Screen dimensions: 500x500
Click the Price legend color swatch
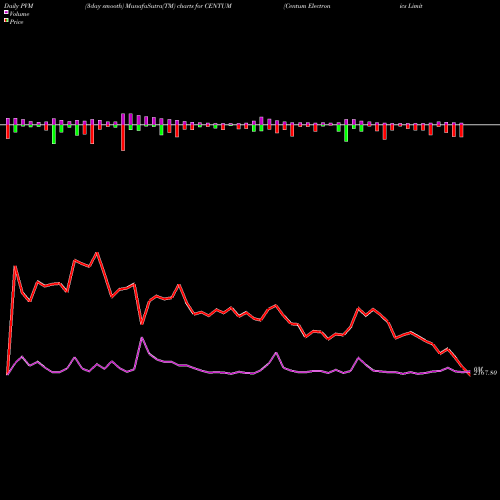[x=6, y=21]
